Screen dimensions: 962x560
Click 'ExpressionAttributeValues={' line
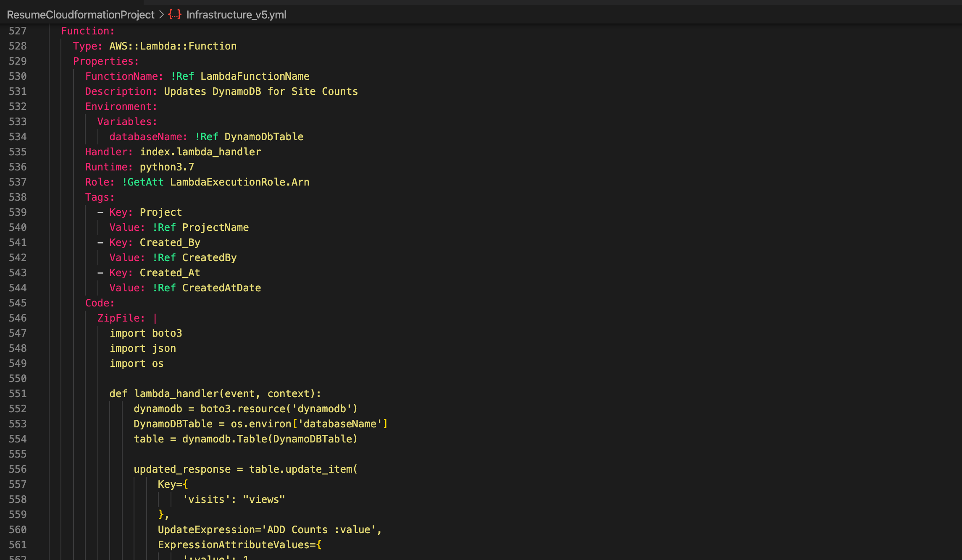tap(240, 545)
